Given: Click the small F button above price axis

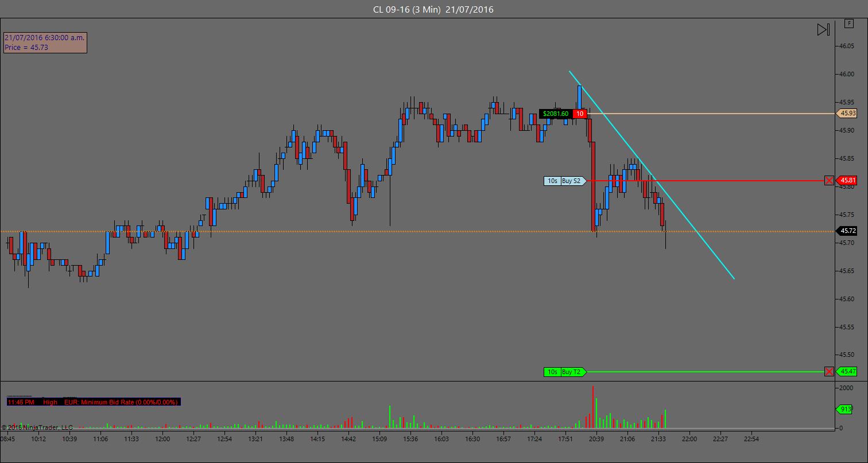Looking at the screenshot, I should click(848, 24).
